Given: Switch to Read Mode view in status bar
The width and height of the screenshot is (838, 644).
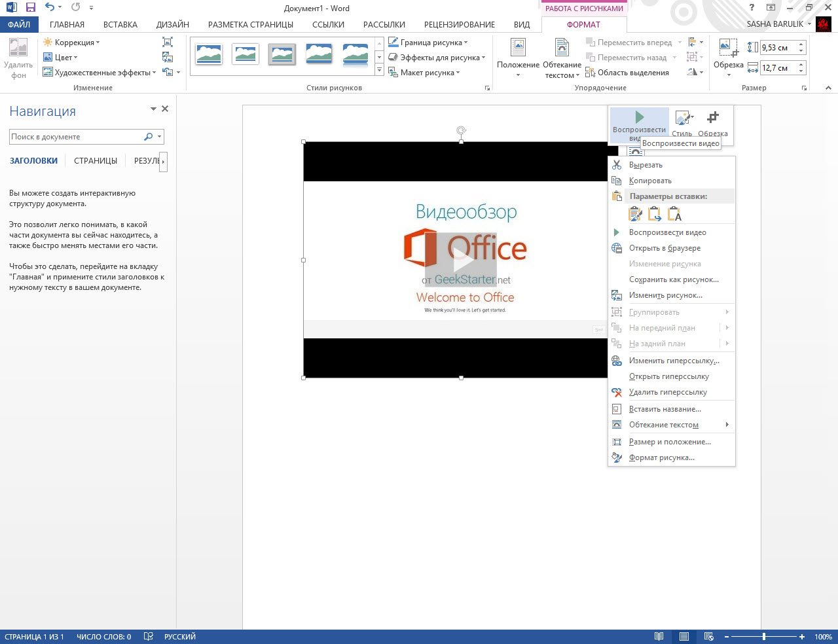Looking at the screenshot, I should tap(659, 637).
